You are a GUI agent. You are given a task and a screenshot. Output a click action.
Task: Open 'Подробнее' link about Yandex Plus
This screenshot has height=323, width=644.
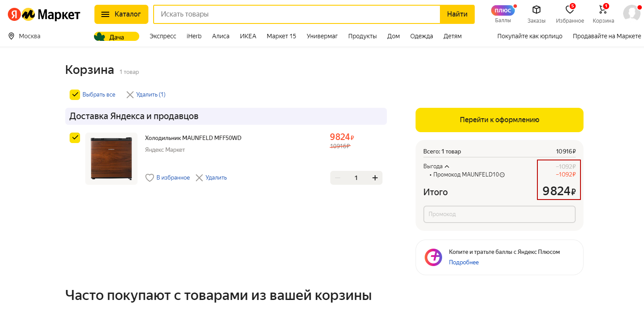pyautogui.click(x=463, y=263)
